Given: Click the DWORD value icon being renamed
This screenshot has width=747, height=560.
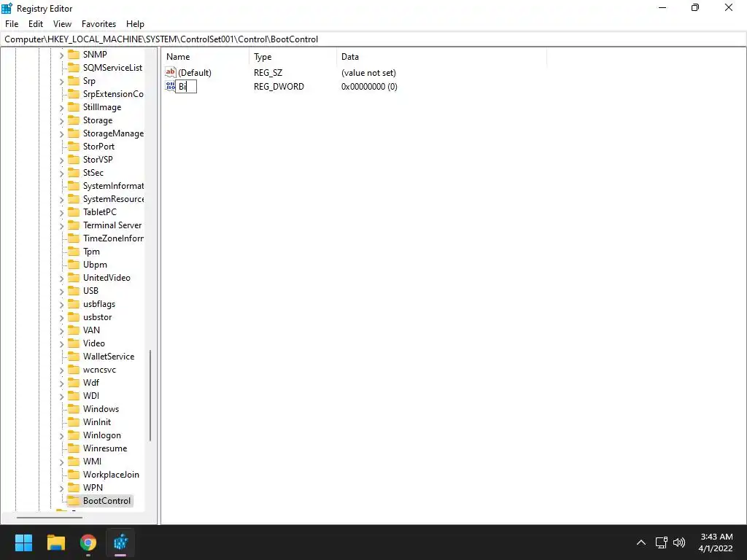Looking at the screenshot, I should [x=170, y=86].
